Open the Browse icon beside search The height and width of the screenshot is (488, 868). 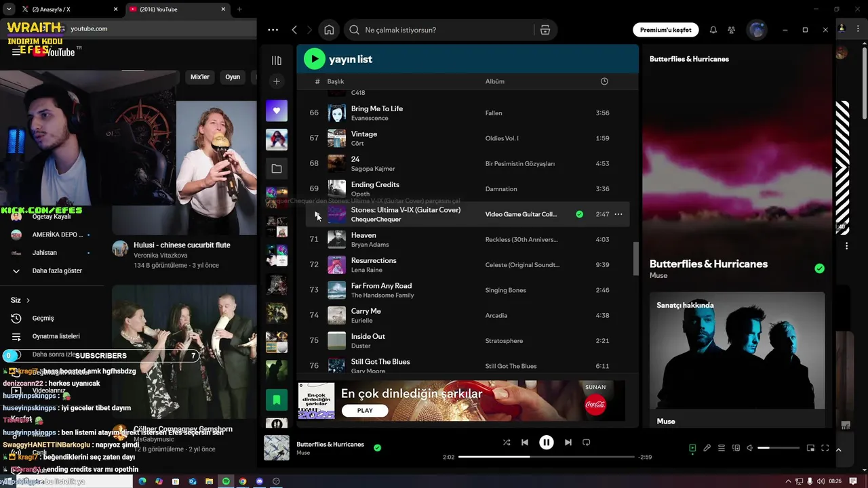click(x=545, y=30)
